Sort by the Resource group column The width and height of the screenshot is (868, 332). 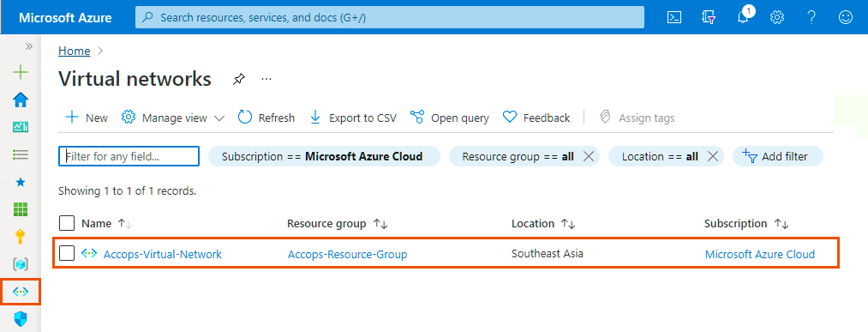coord(337,223)
